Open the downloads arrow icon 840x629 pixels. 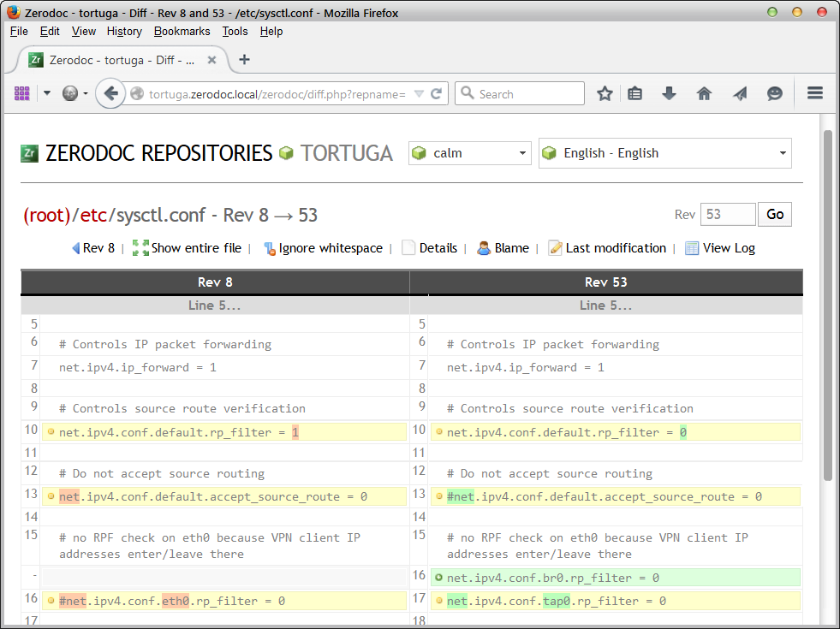tap(670, 94)
